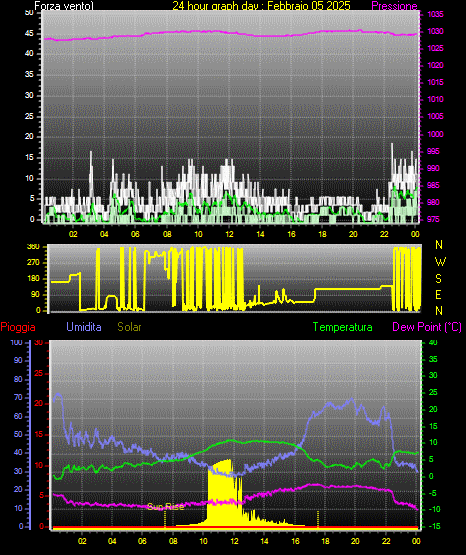Click the Solar legend label
Viewport: 466px width, 555px height.
point(129,327)
